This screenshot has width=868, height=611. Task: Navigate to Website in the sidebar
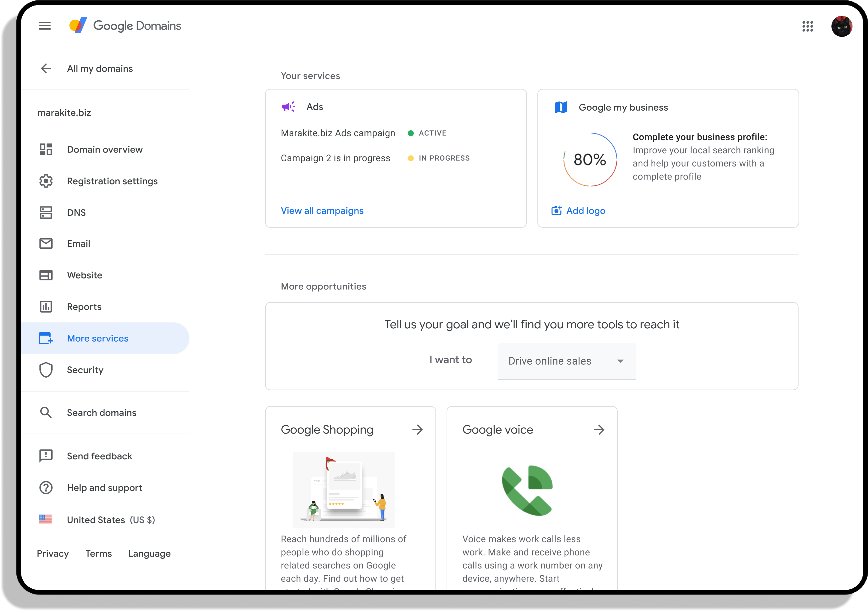click(105, 275)
